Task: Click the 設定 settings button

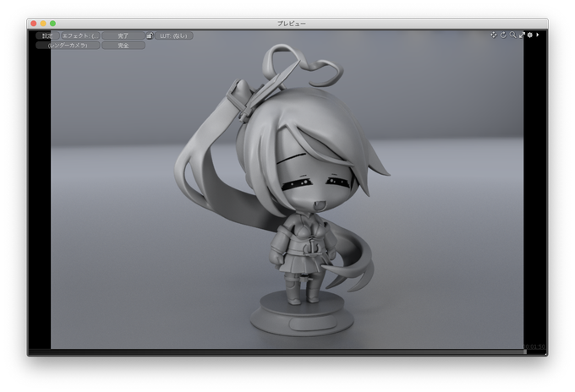Action: 47,35
